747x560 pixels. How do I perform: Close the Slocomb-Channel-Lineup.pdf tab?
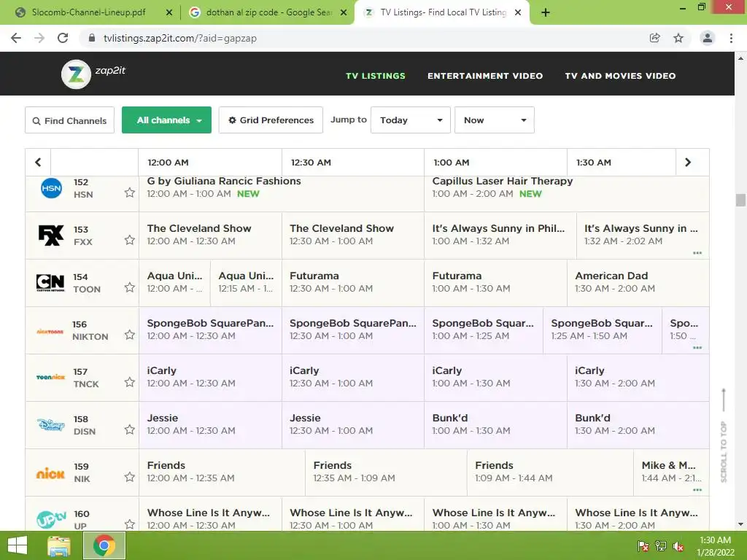point(169,12)
